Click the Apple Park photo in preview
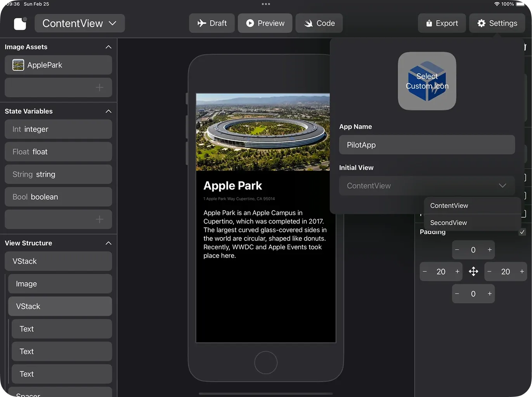 pos(263,132)
